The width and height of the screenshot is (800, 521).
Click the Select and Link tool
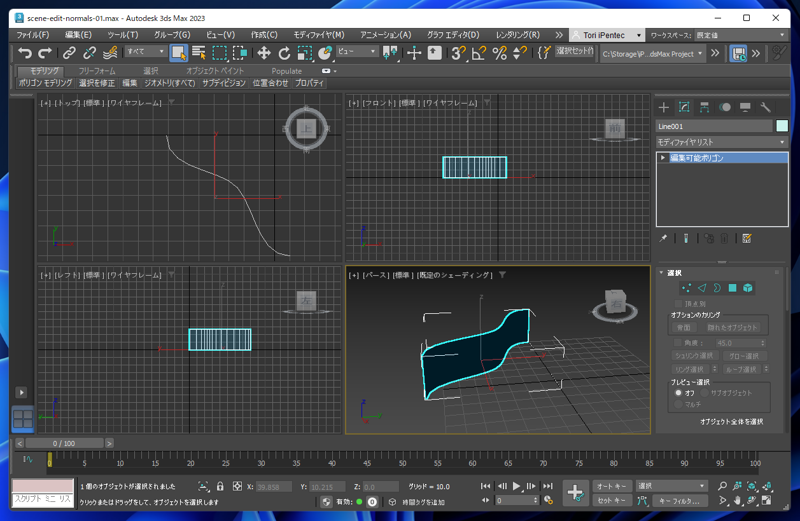pyautogui.click(x=69, y=53)
